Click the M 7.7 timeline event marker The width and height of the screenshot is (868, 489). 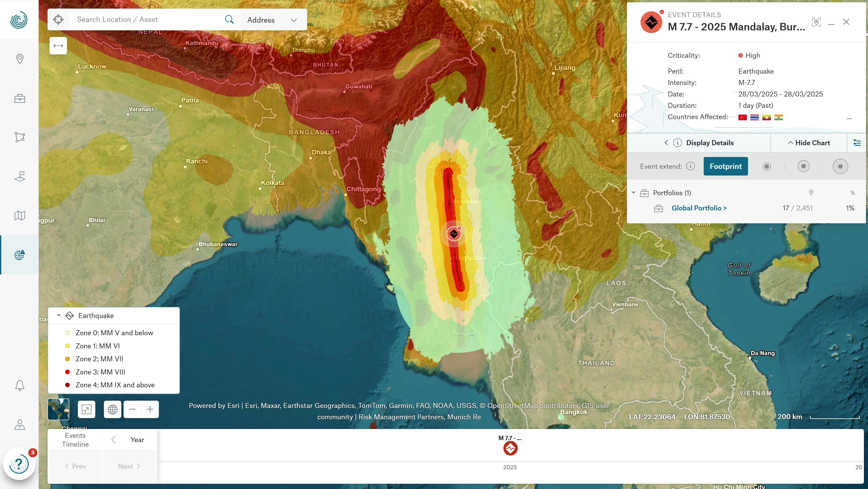tap(510, 448)
